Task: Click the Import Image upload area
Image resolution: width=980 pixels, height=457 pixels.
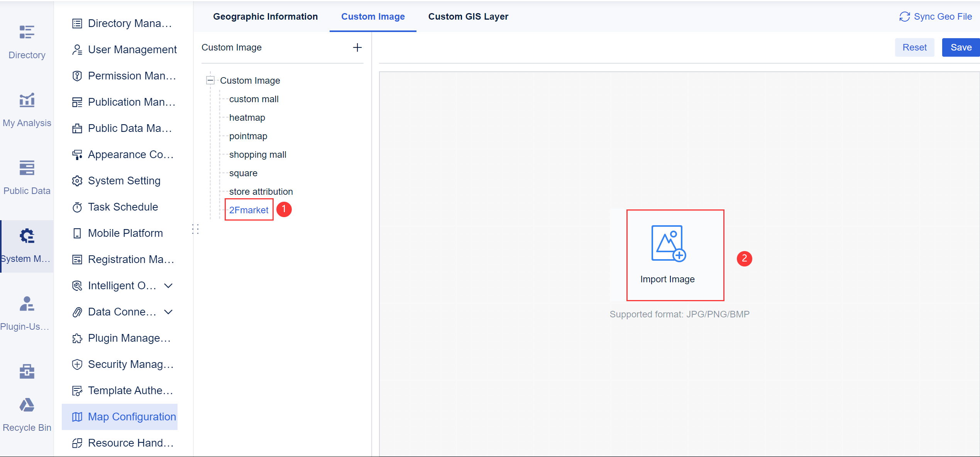Action: pyautogui.click(x=675, y=255)
